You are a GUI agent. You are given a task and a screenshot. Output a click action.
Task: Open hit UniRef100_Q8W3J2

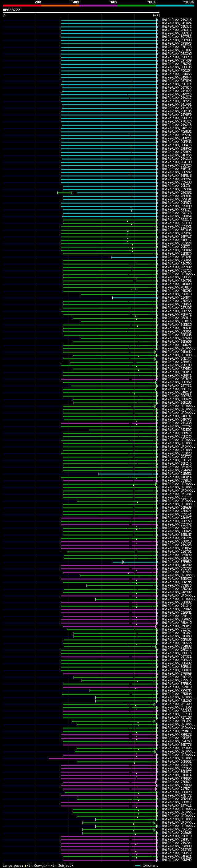(176, 27)
